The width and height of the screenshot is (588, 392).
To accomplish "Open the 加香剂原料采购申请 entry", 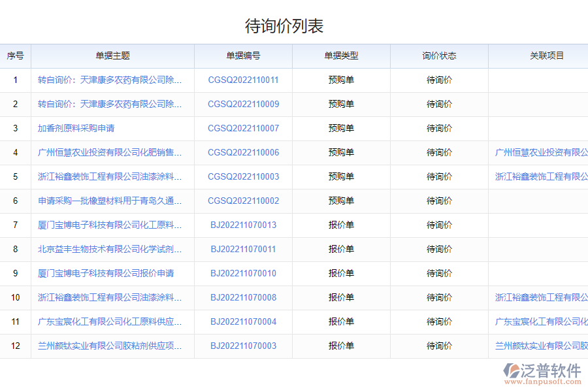I will coord(76,129).
